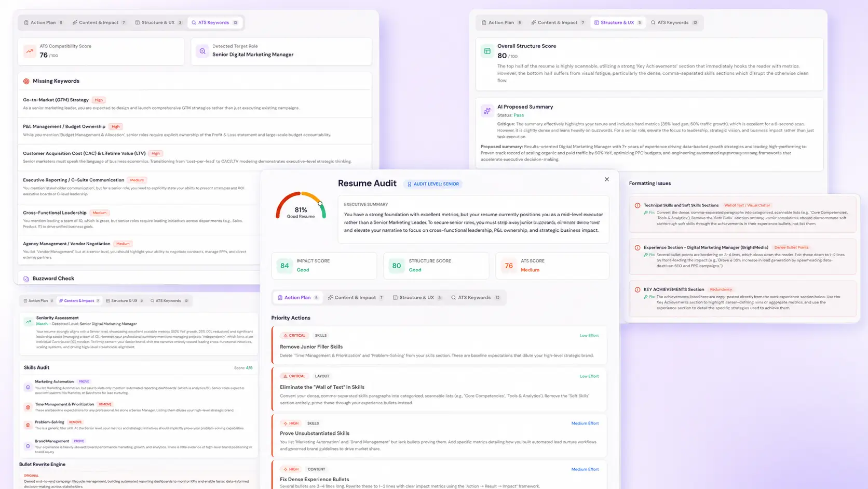Click the PROVE badge next to Marketing Automation
The width and height of the screenshot is (868, 489).
tap(84, 382)
